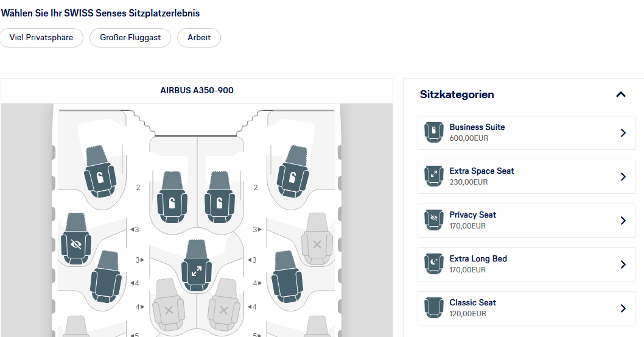Screen dimensions: 644x337
Task: Open Extra Long Bed 170,00EUR category
Action: point(527,264)
